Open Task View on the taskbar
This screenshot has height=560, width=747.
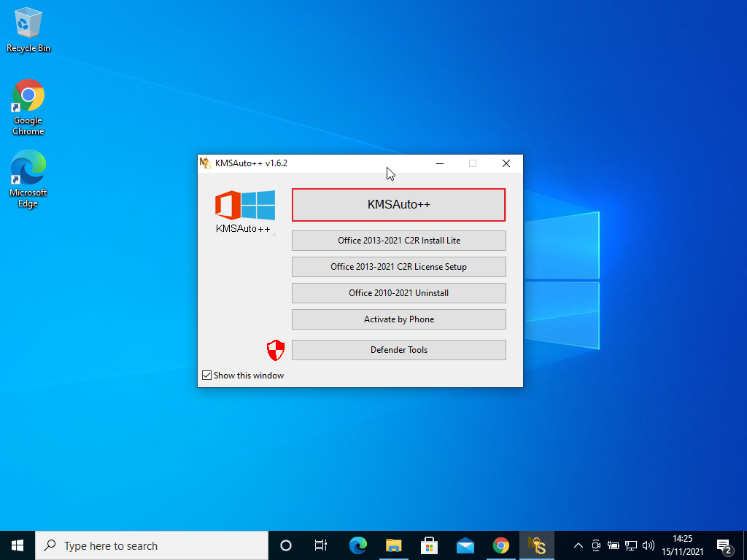click(321, 545)
